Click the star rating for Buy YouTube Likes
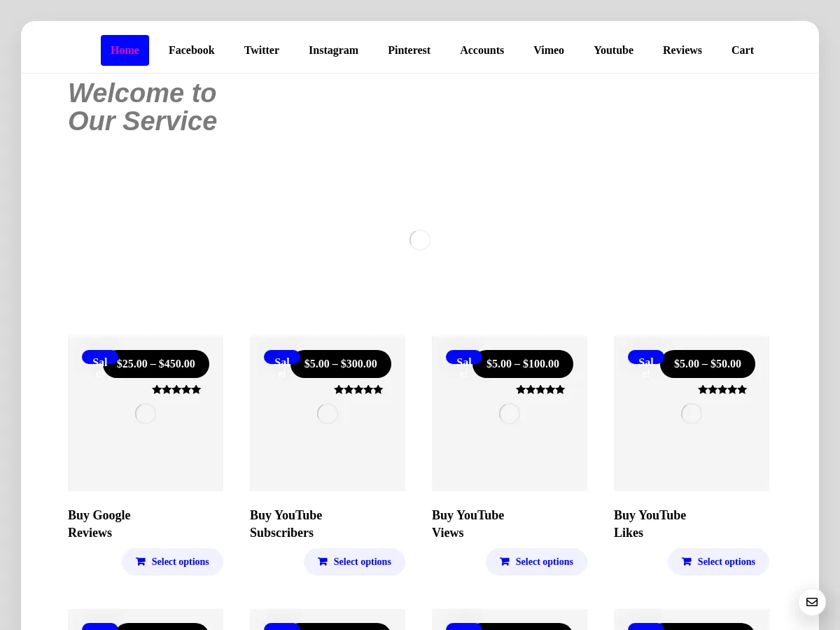 click(722, 389)
